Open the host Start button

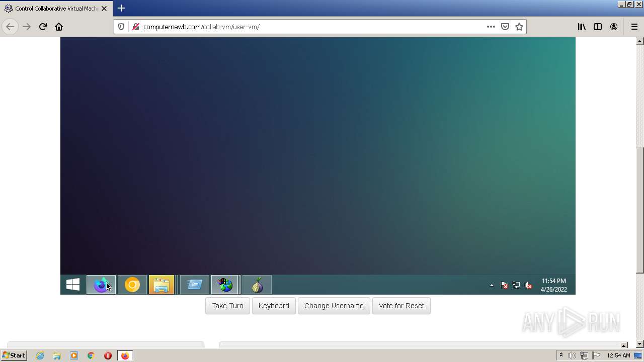click(14, 355)
